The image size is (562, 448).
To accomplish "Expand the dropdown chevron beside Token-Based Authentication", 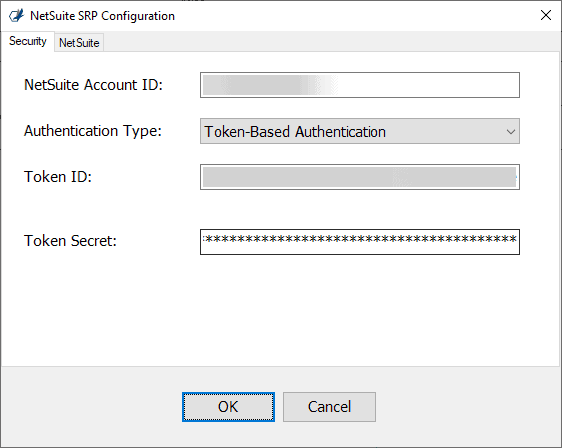I will [511, 132].
